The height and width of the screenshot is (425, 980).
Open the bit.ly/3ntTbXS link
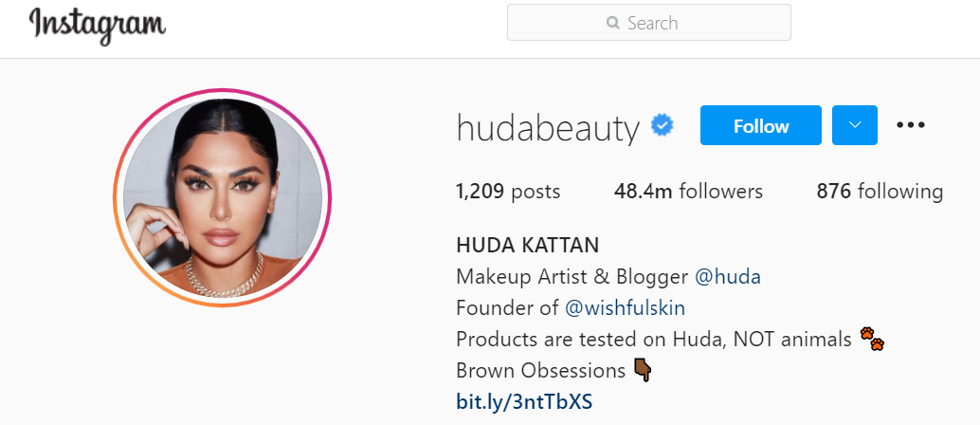(x=524, y=402)
